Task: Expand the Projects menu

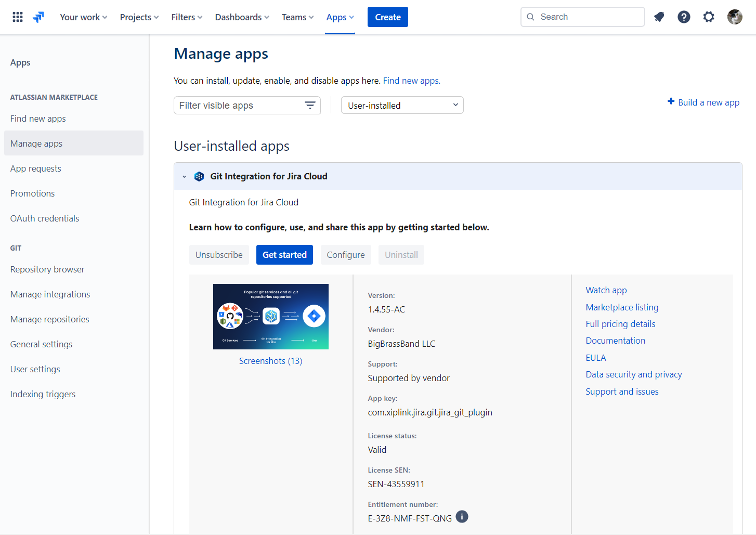Action: 139,17
